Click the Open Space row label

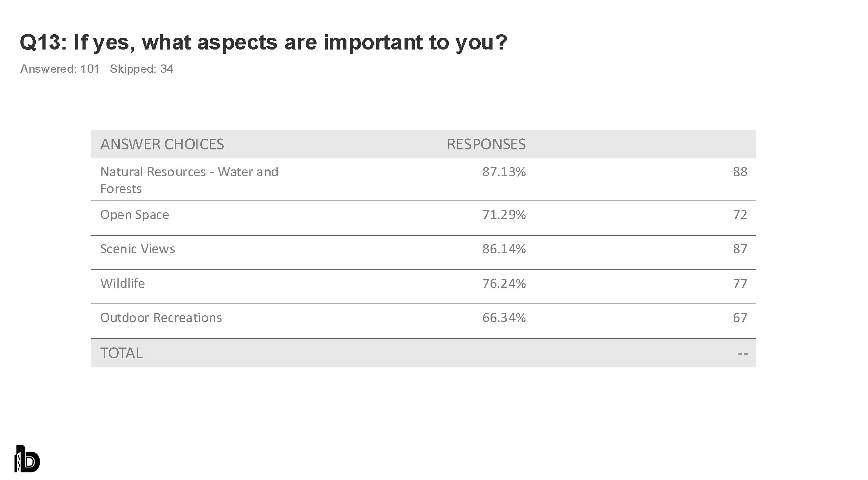pyautogui.click(x=134, y=215)
